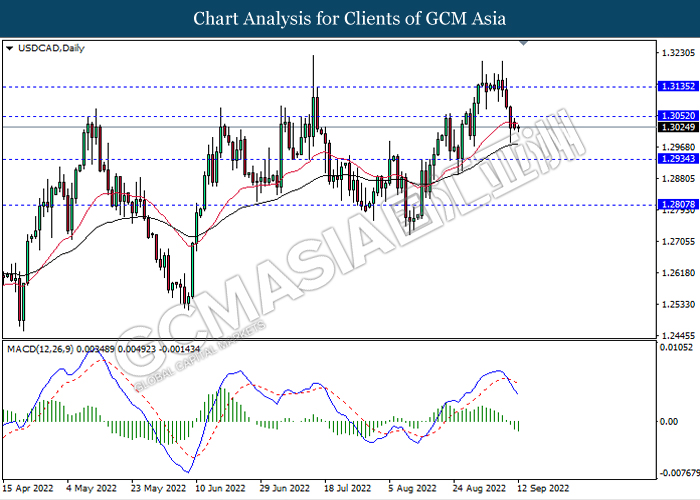Click the -0.007679 MACD scale value
Screen dimensions: 700x500
point(679,473)
